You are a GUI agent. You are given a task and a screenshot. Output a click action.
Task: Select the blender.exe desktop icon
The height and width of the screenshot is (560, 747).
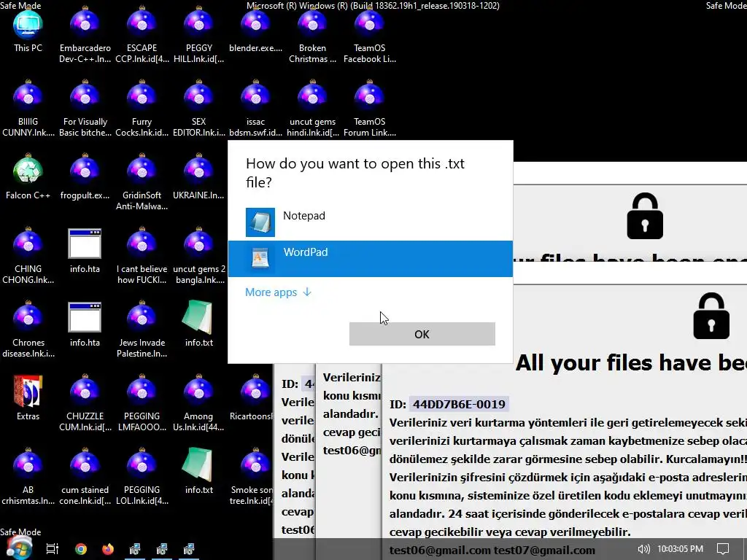(255, 29)
